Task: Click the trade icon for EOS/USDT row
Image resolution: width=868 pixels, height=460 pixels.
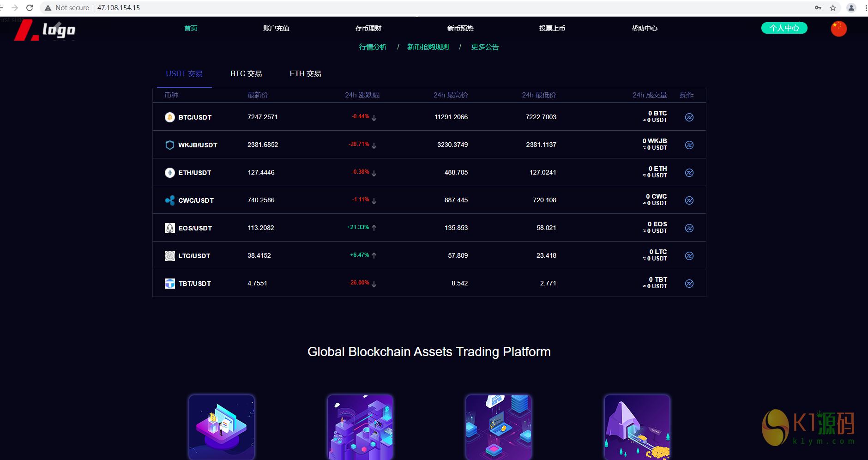Action: click(x=689, y=228)
